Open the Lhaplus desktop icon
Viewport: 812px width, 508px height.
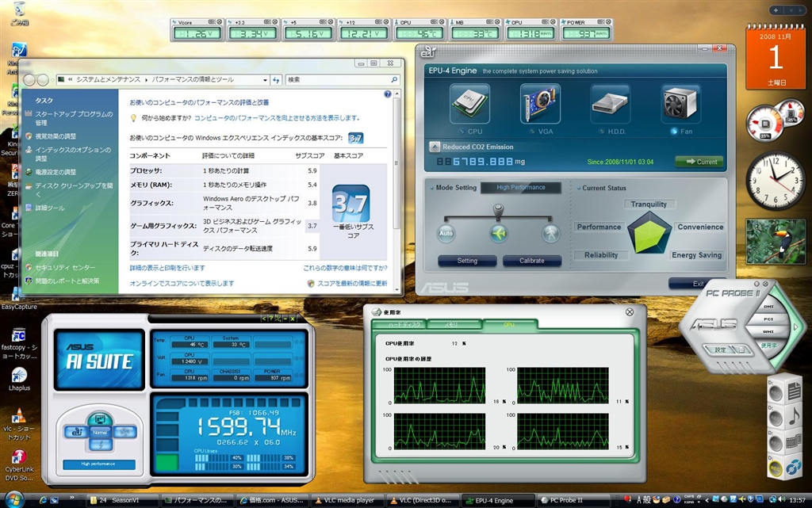pos(19,379)
